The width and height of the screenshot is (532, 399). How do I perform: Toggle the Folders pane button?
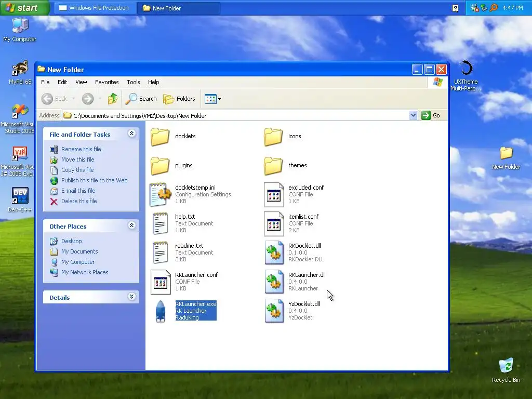179,99
